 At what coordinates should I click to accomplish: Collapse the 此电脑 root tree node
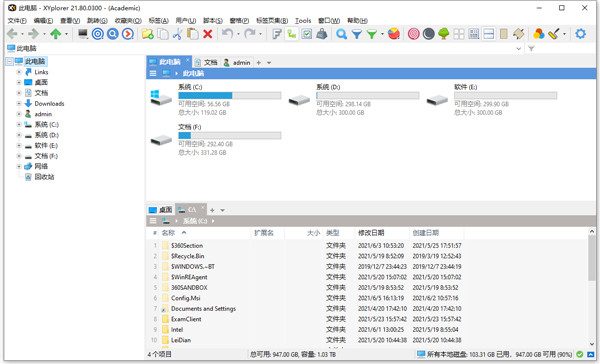10,61
